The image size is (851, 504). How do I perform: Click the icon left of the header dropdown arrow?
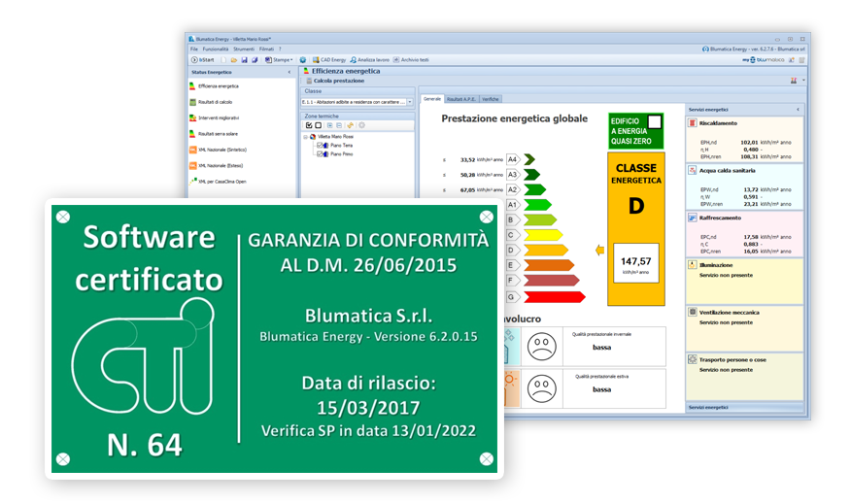tap(794, 81)
